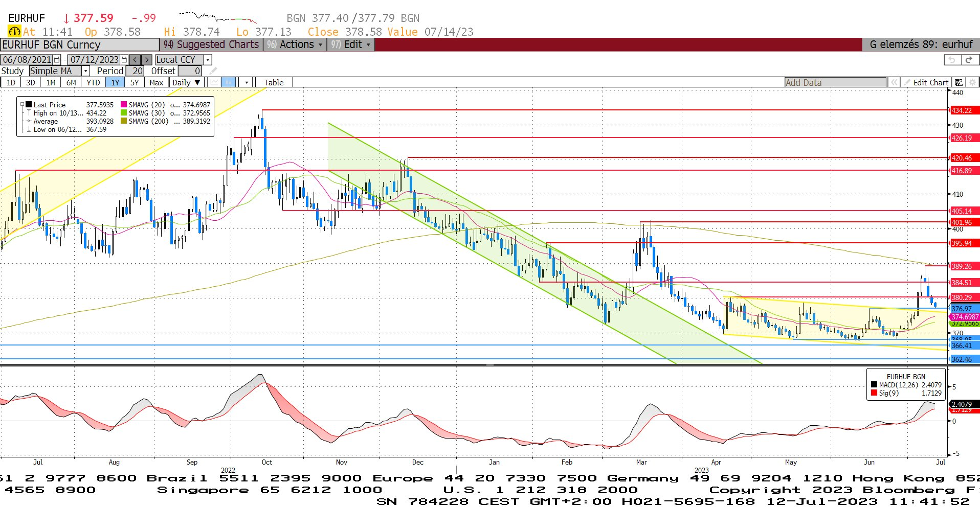Select the Max range tab
Viewport: 980px width, 530px height.
[x=157, y=82]
